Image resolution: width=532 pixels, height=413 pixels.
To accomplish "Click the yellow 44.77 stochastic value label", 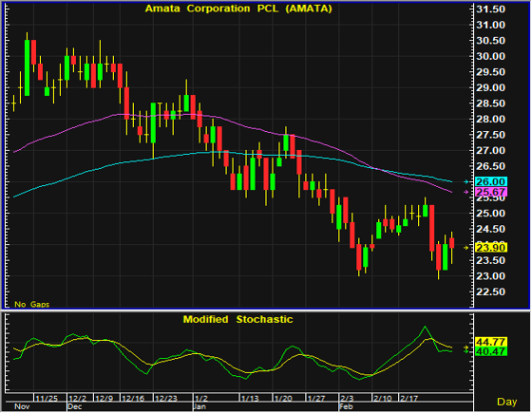I will click(x=491, y=342).
